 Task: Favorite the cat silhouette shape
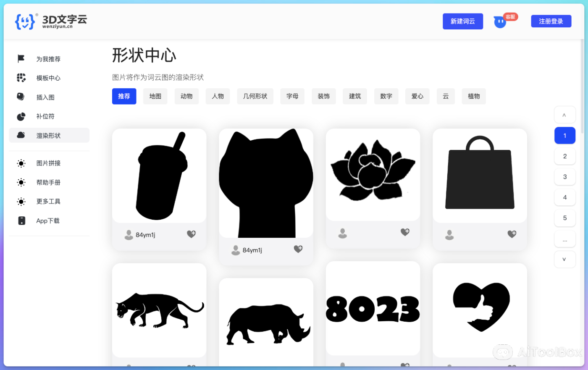pos(298,249)
